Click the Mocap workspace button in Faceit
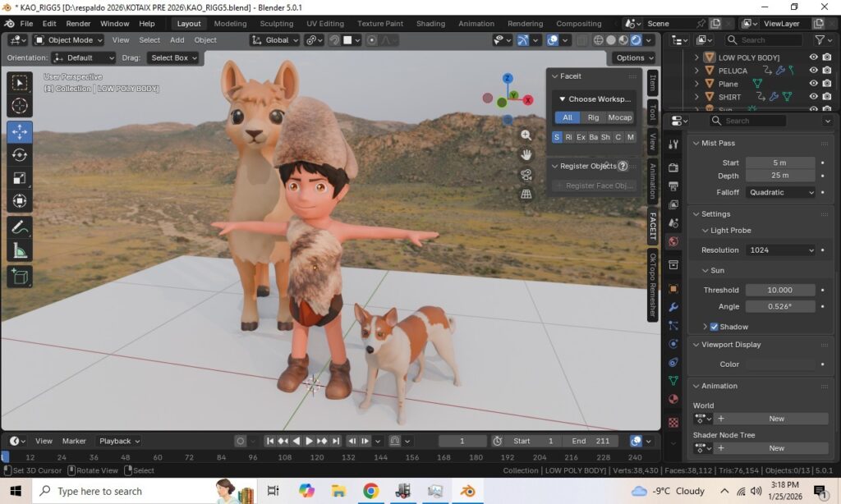The width and height of the screenshot is (841, 504). point(619,117)
